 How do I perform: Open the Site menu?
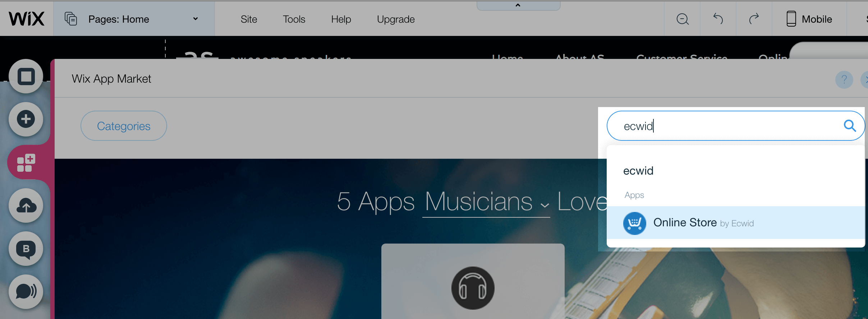click(249, 19)
